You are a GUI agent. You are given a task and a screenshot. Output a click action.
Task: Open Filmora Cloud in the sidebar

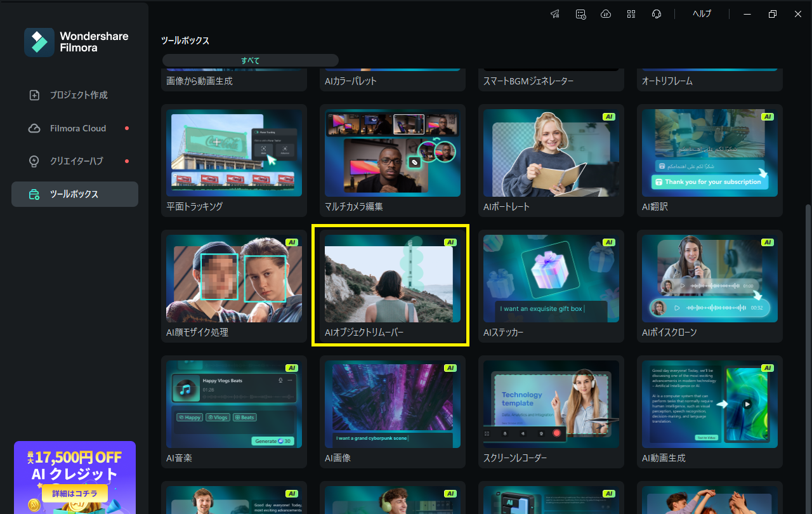click(75, 128)
